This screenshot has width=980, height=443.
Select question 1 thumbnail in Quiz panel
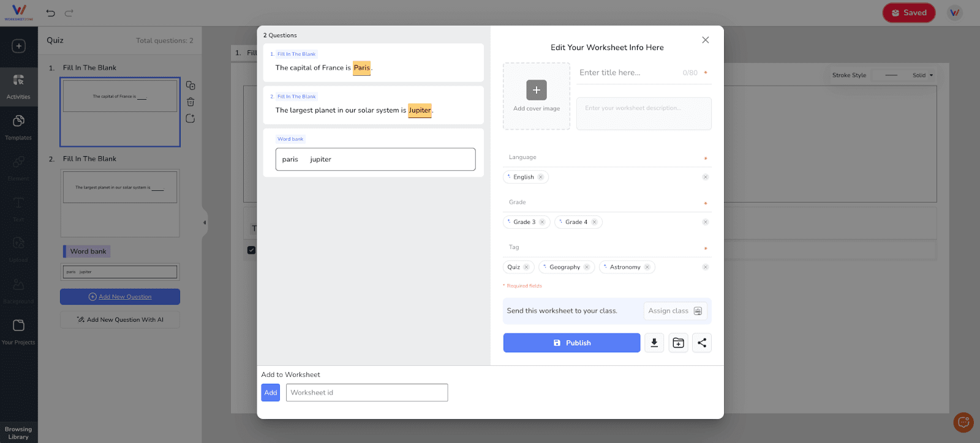coord(120,112)
